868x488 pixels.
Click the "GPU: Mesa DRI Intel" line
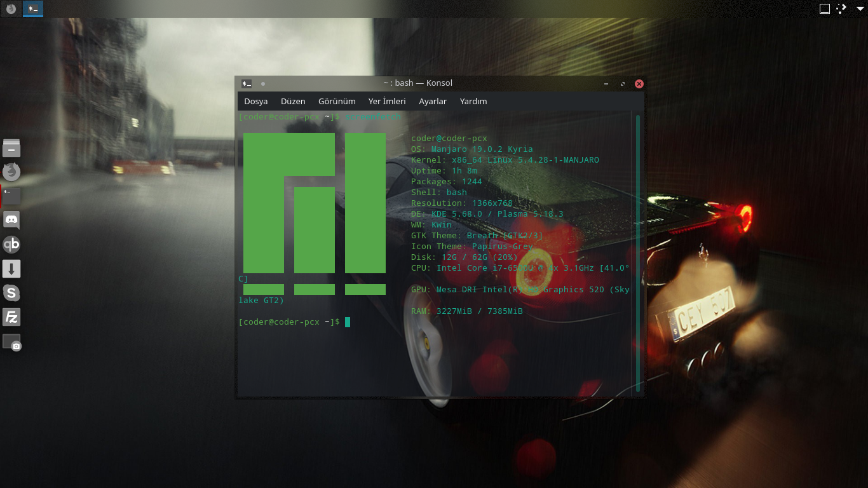point(520,290)
